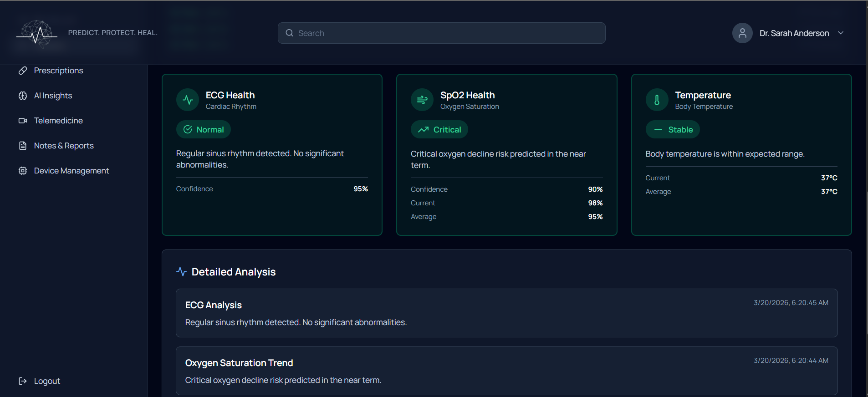Click the Normal status badge
This screenshot has height=397, width=868.
click(204, 129)
